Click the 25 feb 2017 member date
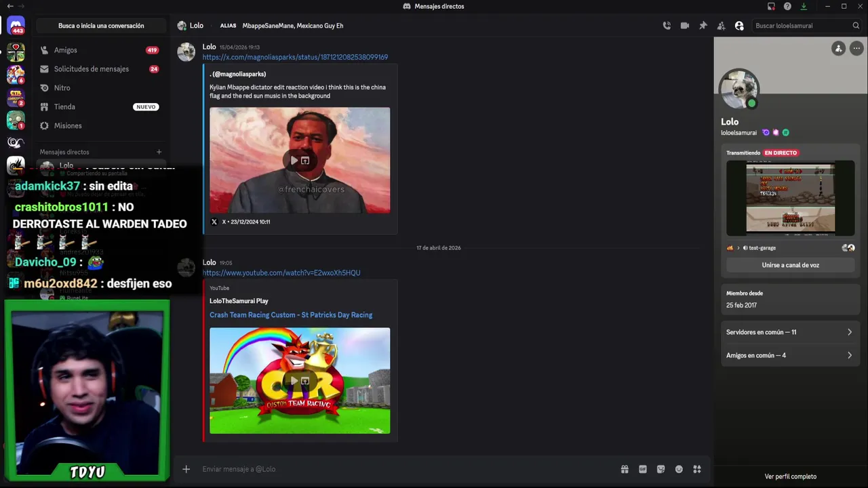 741,305
